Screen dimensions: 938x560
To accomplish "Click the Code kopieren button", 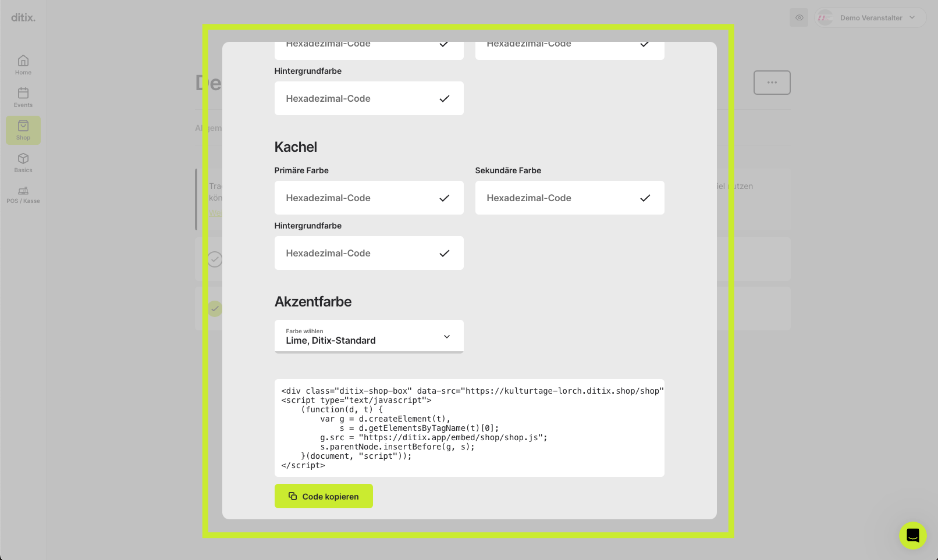I will tap(324, 496).
